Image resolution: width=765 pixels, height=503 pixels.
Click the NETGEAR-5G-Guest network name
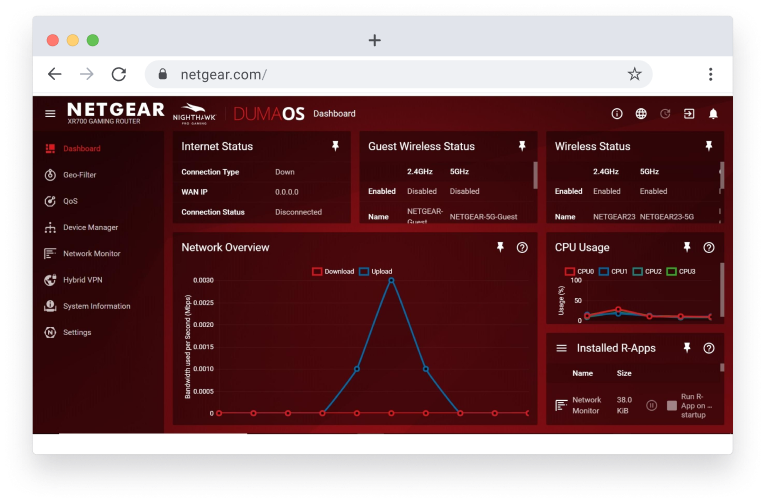pos(483,217)
